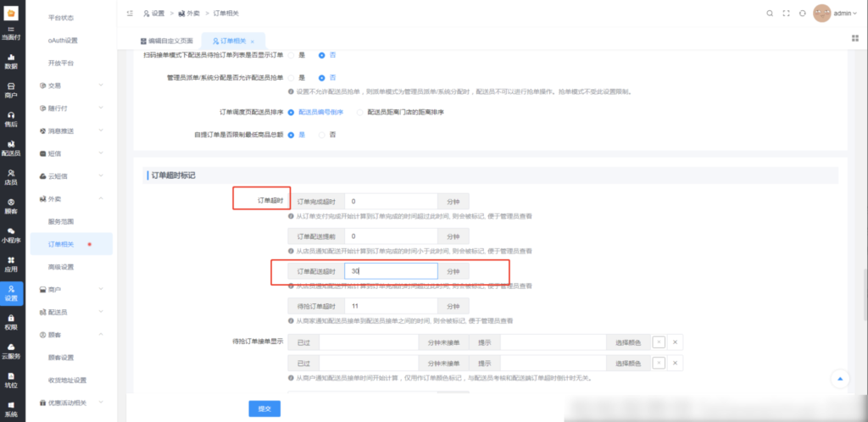Focus the 订单完成超时 minutes field
The width and height of the screenshot is (868, 422).
click(x=391, y=202)
